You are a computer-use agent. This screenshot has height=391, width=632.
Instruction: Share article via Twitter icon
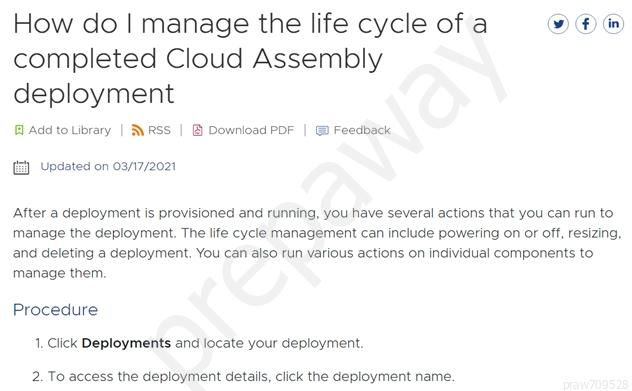[558, 24]
